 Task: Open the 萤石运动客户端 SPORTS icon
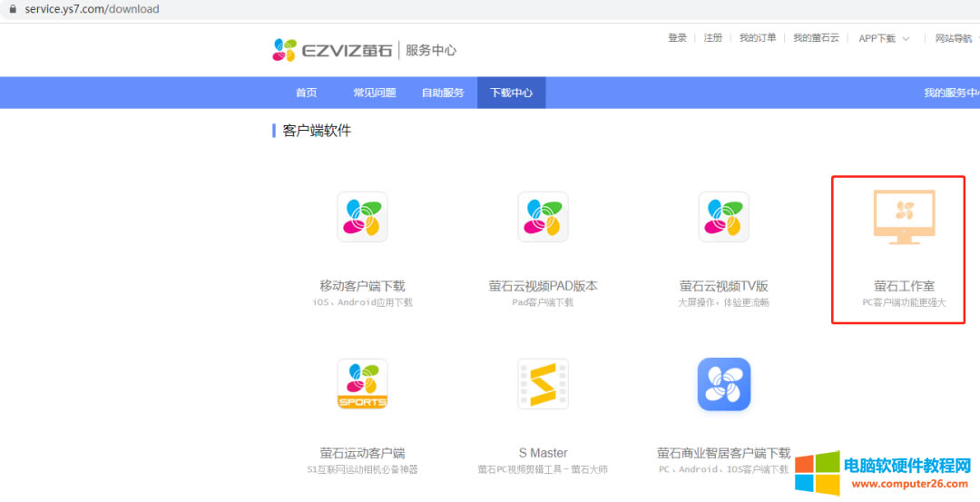click(362, 384)
